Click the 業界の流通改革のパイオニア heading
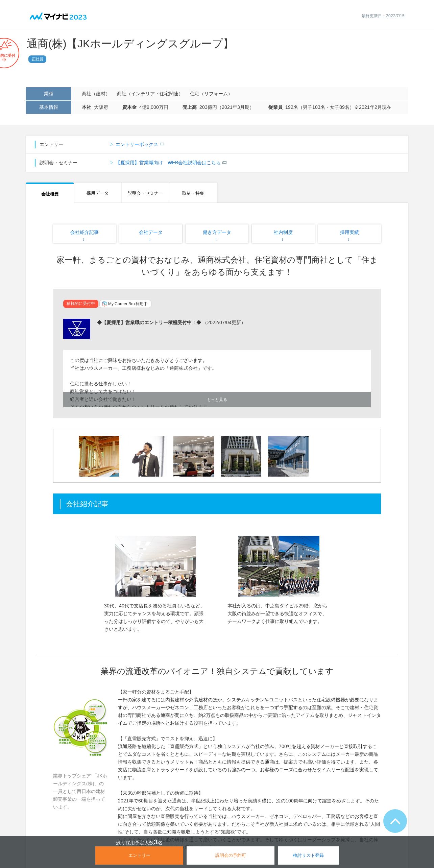The width and height of the screenshot is (434, 868). coord(217,671)
